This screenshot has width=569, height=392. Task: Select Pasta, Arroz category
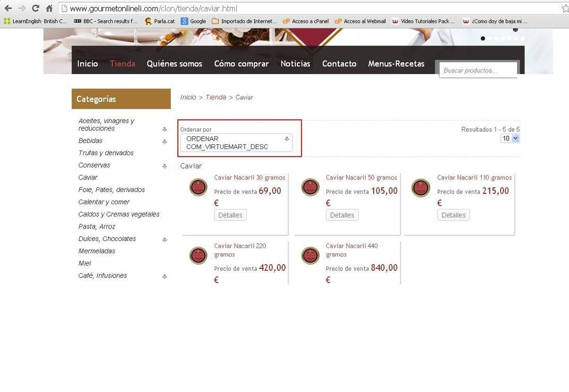(97, 227)
